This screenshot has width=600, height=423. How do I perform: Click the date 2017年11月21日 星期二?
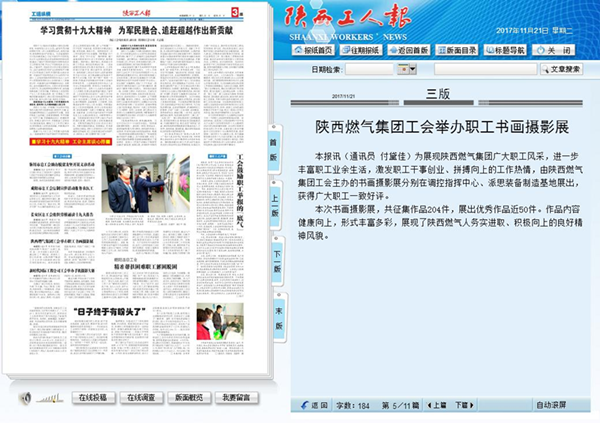click(x=534, y=31)
